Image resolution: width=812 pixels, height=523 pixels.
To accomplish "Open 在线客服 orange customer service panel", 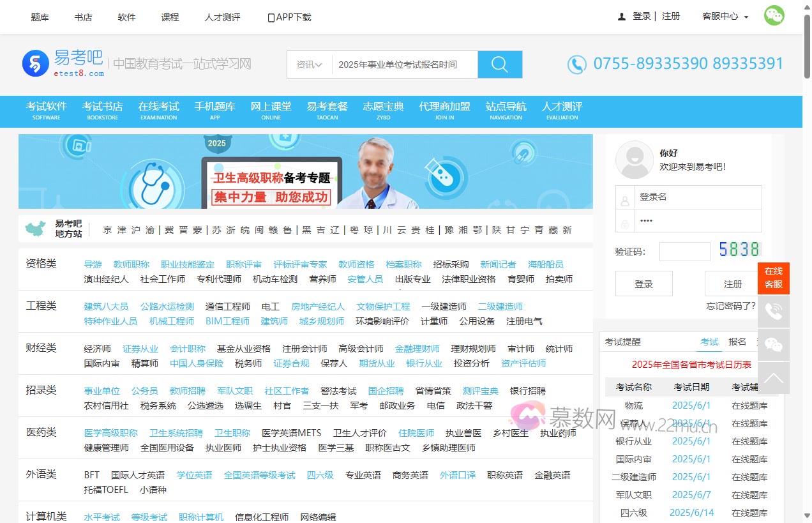I will point(774,278).
